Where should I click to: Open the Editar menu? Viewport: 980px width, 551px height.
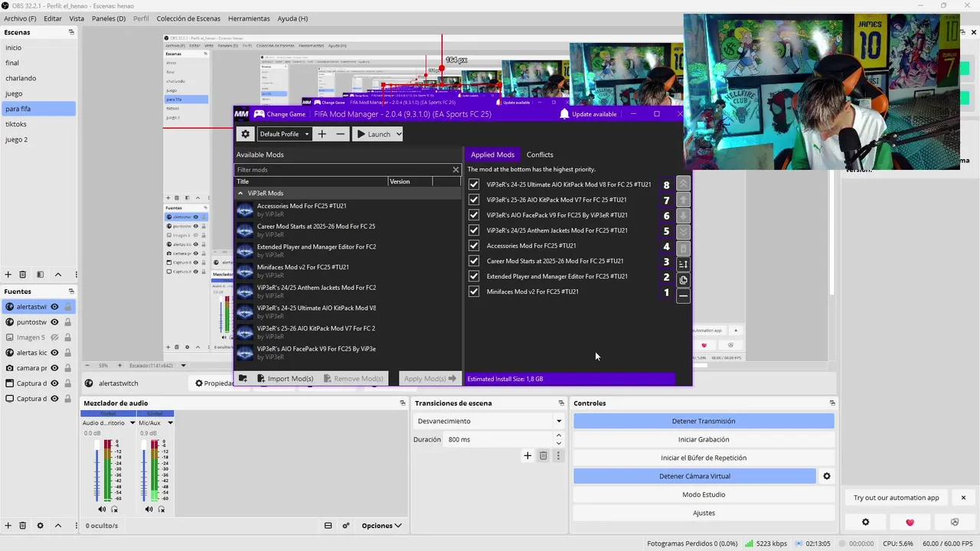click(x=53, y=18)
